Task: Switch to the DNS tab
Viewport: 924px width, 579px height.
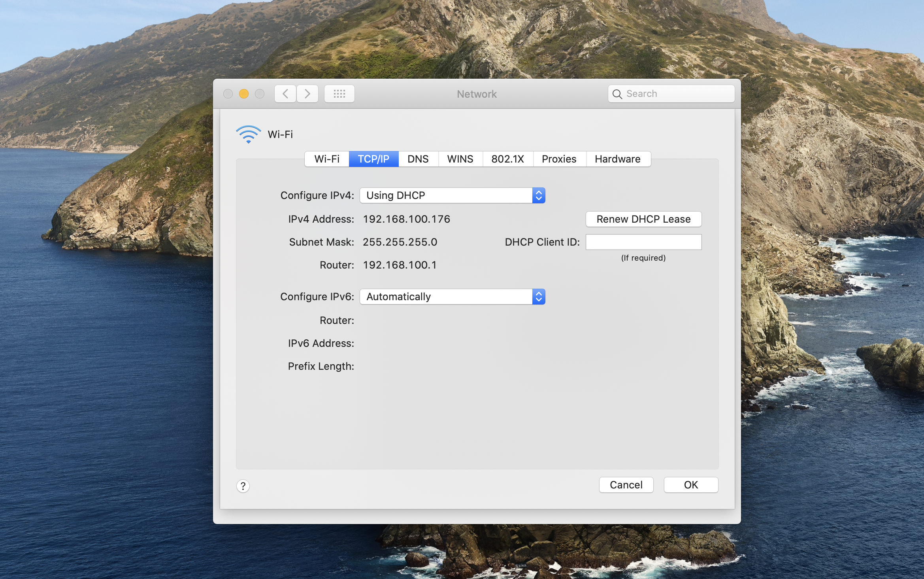Action: click(x=418, y=159)
